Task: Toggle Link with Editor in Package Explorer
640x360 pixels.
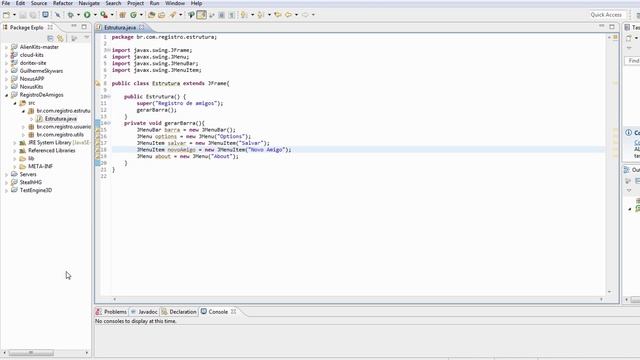Action: (x=60, y=38)
